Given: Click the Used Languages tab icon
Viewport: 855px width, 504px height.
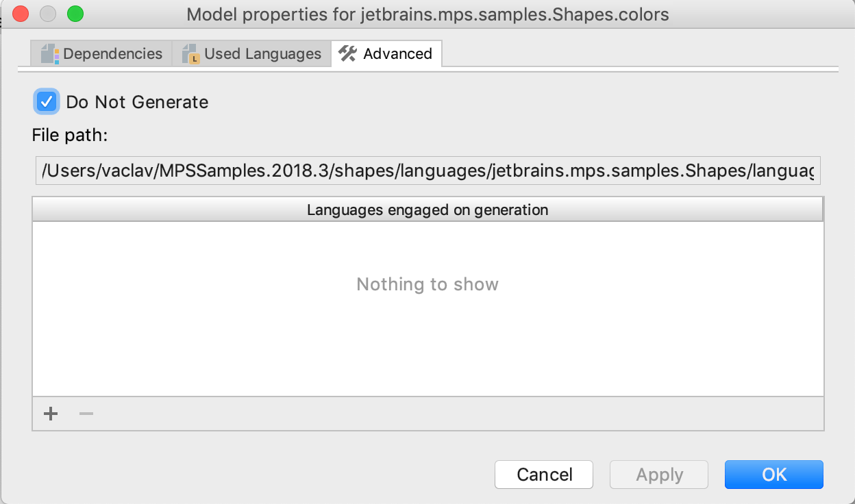Looking at the screenshot, I should pyautogui.click(x=190, y=53).
